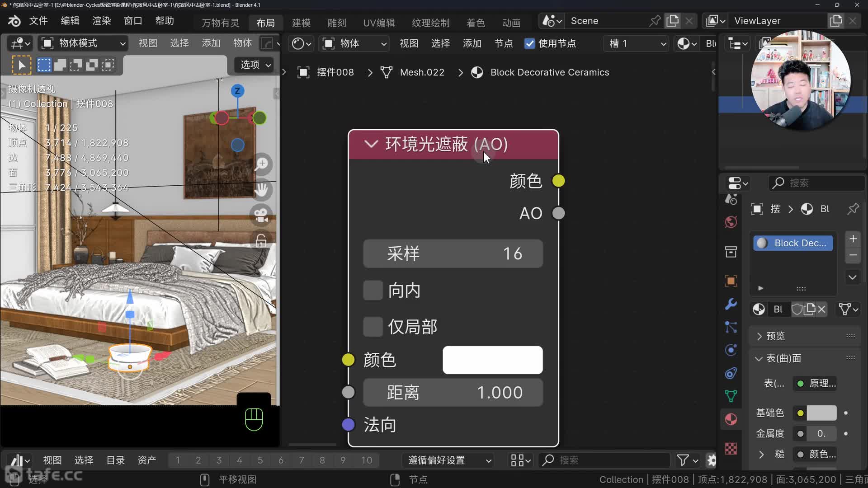The height and width of the screenshot is (488, 868).
Task: Collapse the 环境光遮蔽 node chevron
Action: click(x=371, y=144)
